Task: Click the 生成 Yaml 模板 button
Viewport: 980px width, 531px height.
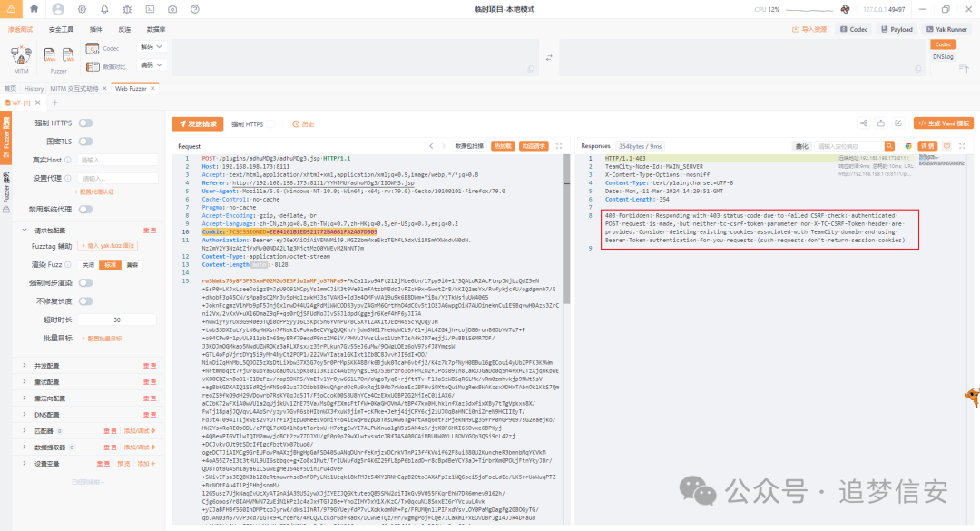Action: [x=944, y=123]
